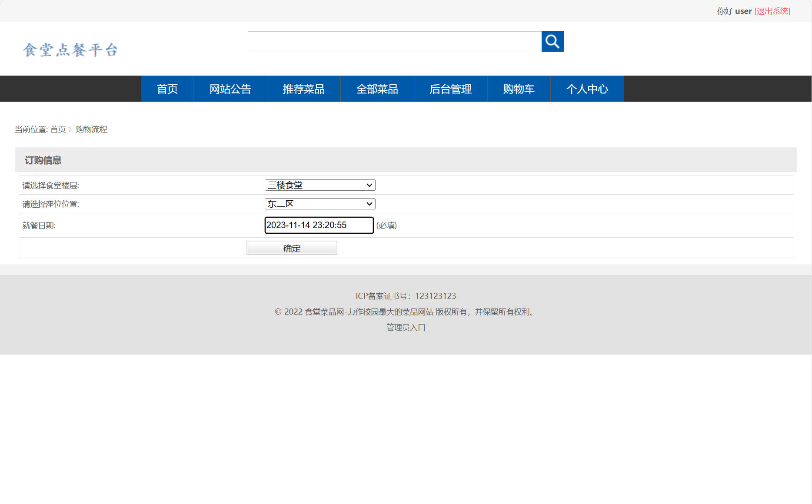Viewport: 812px width, 504px height.
Task: Open the 后台管理 backend management
Action: click(451, 89)
